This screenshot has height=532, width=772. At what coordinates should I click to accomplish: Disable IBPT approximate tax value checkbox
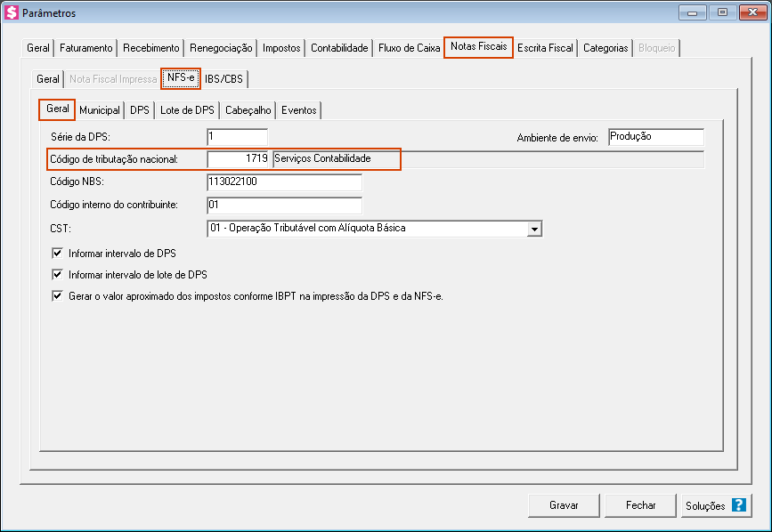coord(58,296)
